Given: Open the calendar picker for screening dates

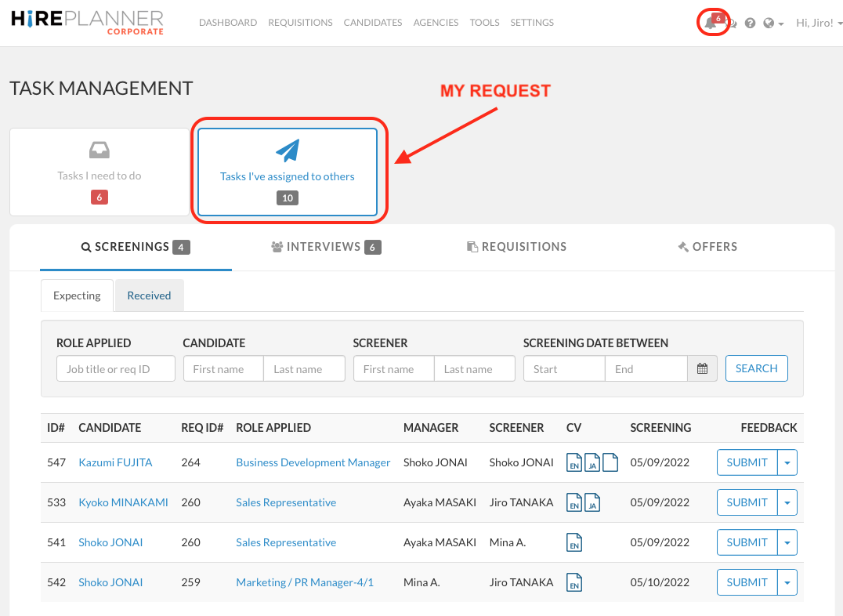Looking at the screenshot, I should 701,368.
